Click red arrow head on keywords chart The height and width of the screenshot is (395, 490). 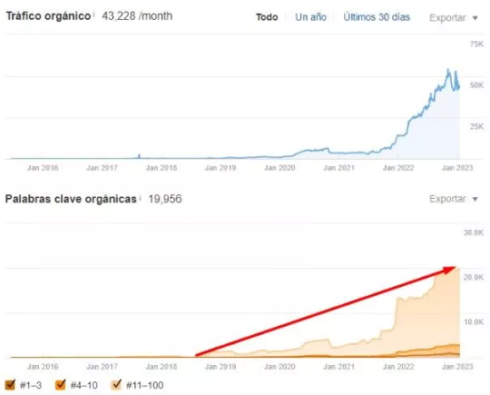[449, 269]
